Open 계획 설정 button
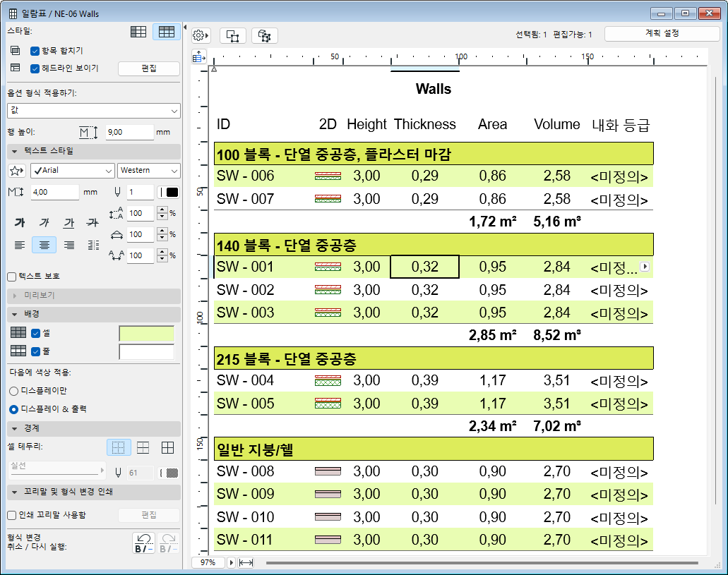The width and height of the screenshot is (728, 575). pyautogui.click(x=662, y=33)
